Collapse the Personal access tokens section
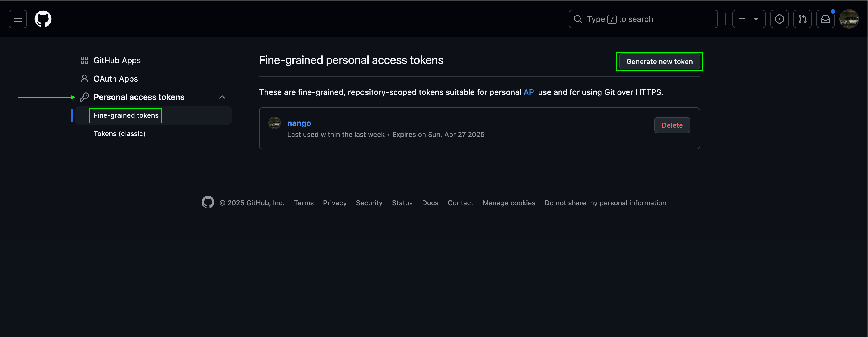The width and height of the screenshot is (868, 337). (x=222, y=97)
